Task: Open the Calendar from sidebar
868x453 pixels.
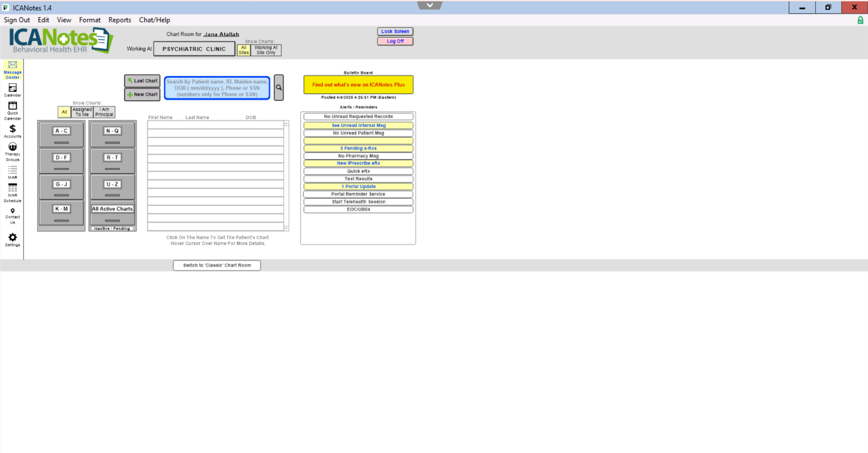Action: tap(12, 90)
